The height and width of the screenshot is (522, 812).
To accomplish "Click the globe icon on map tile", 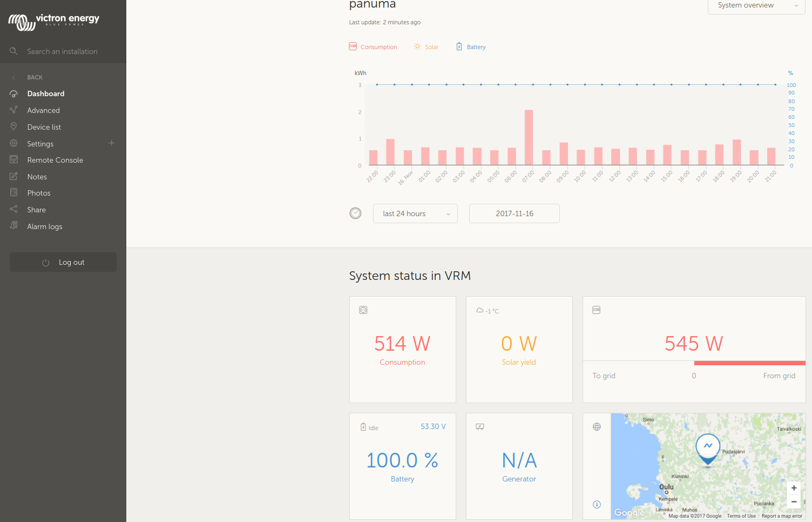I will point(597,427).
